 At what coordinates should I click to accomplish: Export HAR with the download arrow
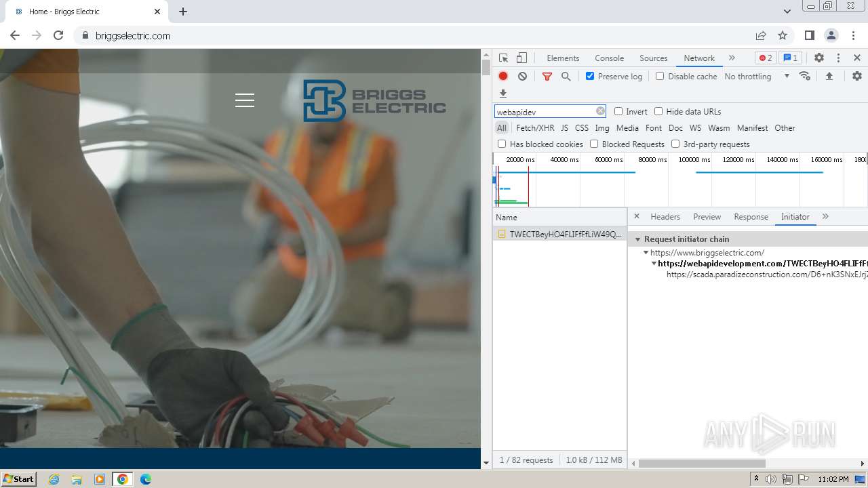(x=503, y=94)
